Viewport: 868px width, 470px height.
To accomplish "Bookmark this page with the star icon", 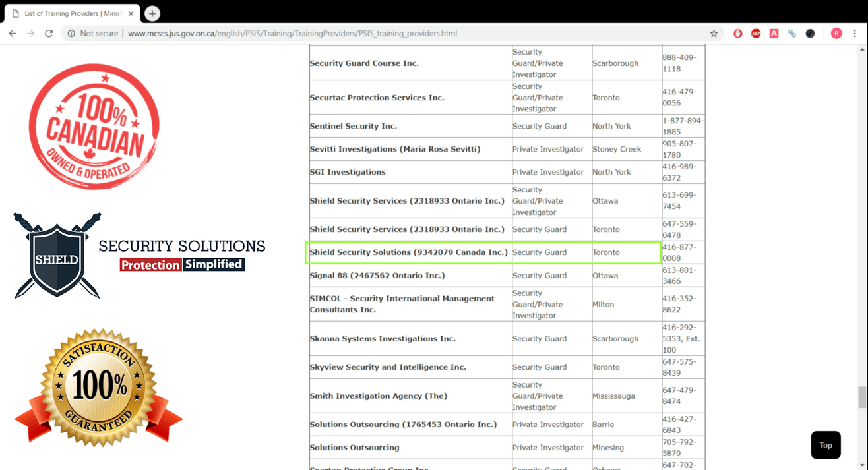I will 714,34.
